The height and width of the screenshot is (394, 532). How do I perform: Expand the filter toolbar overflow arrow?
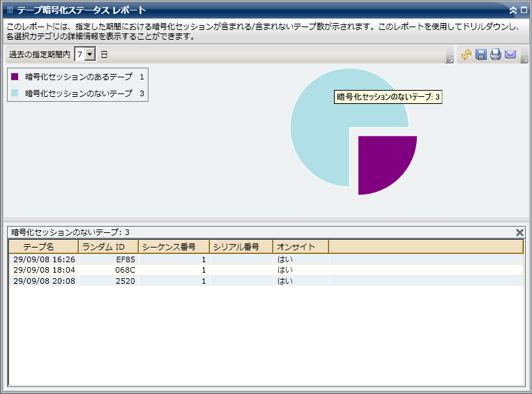pos(450,60)
